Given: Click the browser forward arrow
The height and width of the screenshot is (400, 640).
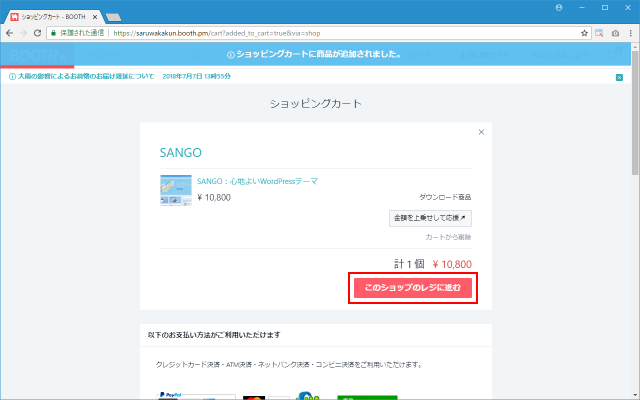Looking at the screenshot, I should [x=23, y=33].
